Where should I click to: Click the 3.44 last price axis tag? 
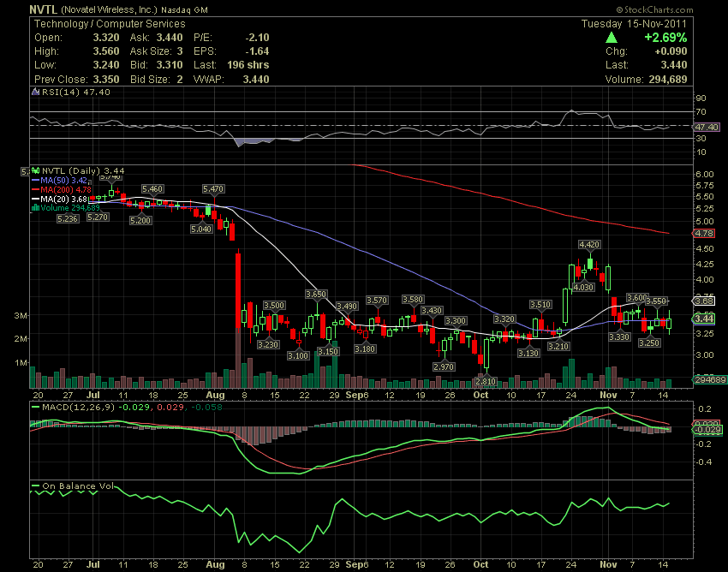point(705,319)
